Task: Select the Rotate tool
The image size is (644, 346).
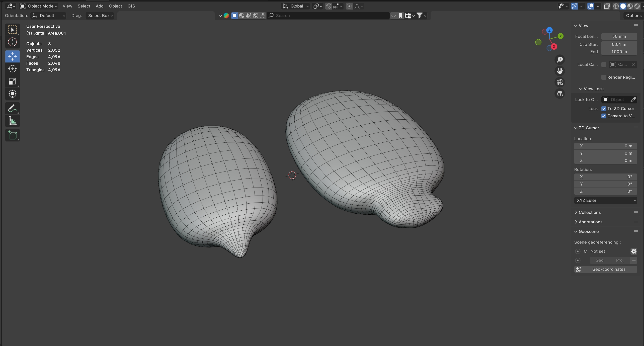Action: coord(12,69)
